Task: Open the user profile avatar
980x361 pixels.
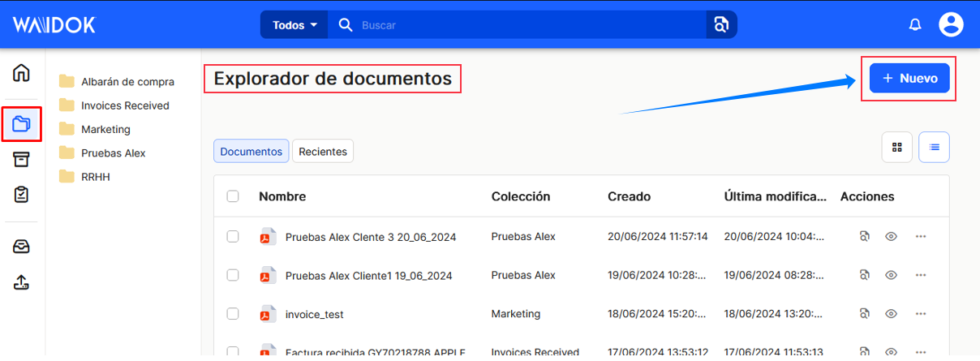Action: coord(951,24)
